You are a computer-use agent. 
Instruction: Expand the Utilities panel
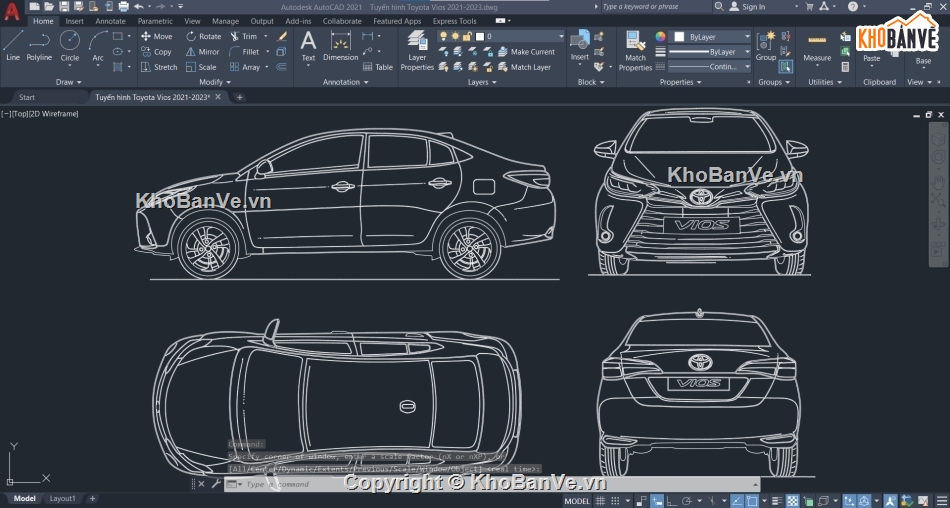(825, 82)
